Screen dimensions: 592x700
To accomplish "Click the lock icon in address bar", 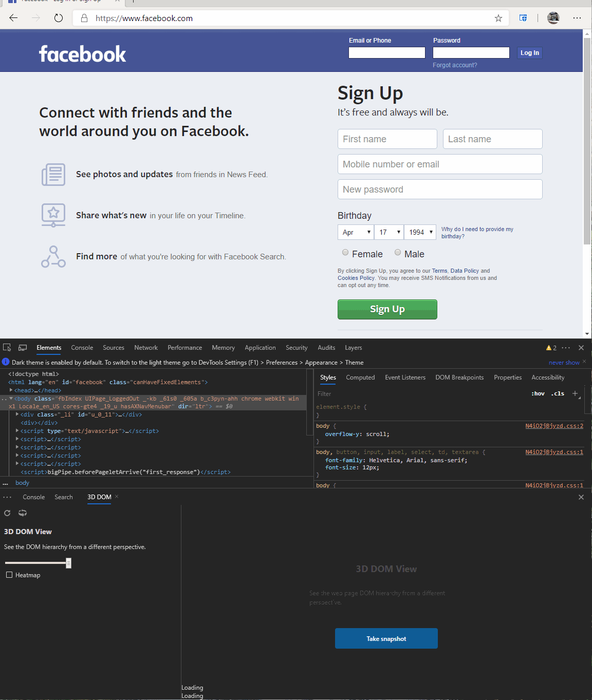I will [84, 18].
